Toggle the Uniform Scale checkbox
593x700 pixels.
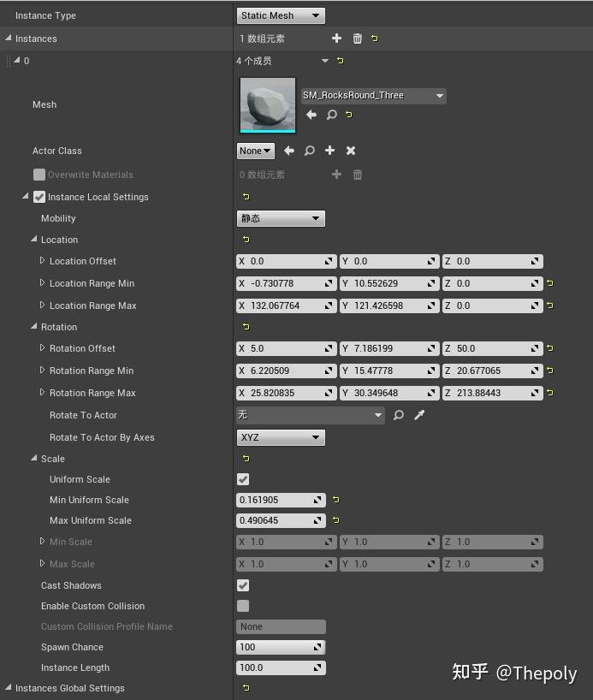coord(243,479)
